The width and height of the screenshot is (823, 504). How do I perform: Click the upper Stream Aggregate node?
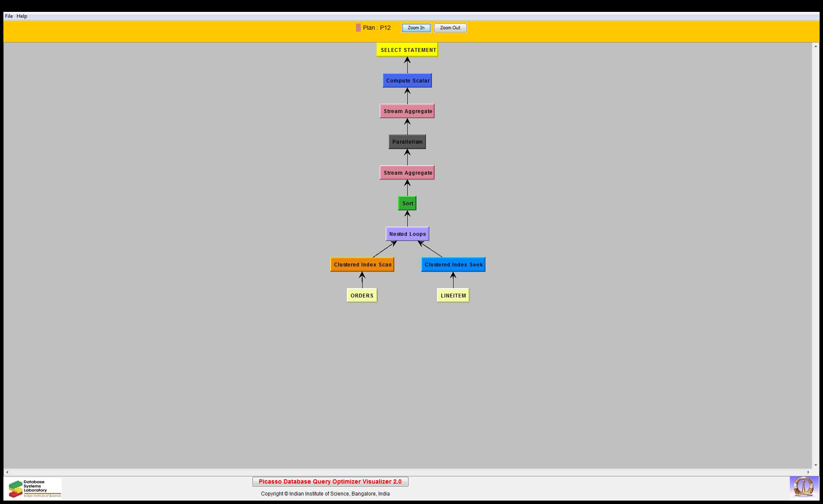(407, 111)
